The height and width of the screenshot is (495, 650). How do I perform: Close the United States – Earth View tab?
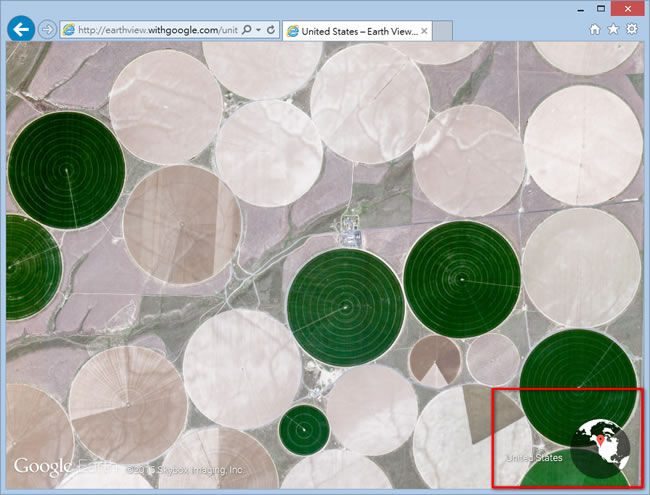(424, 31)
